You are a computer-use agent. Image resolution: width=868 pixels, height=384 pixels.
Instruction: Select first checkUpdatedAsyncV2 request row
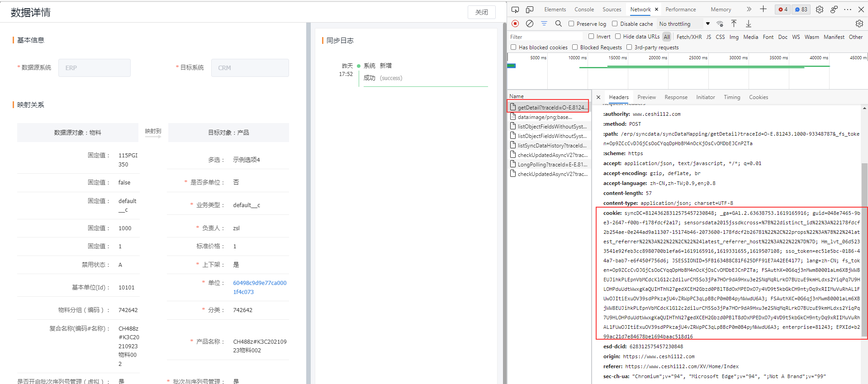click(549, 155)
